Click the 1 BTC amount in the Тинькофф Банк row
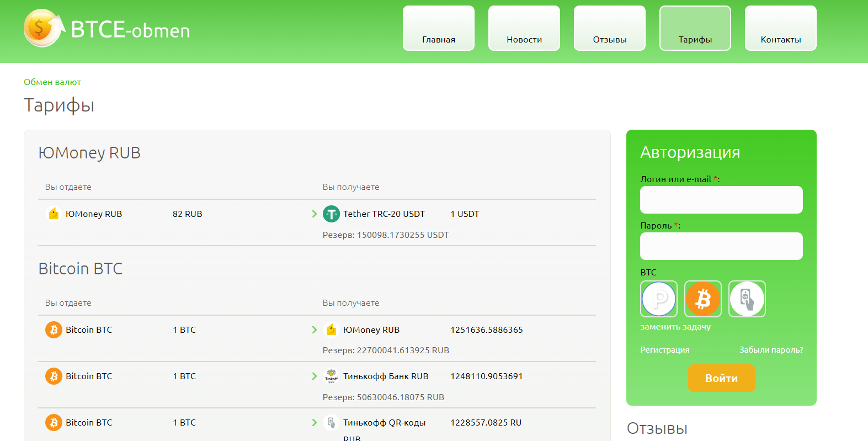Viewport: 868px width, 441px height. click(184, 376)
